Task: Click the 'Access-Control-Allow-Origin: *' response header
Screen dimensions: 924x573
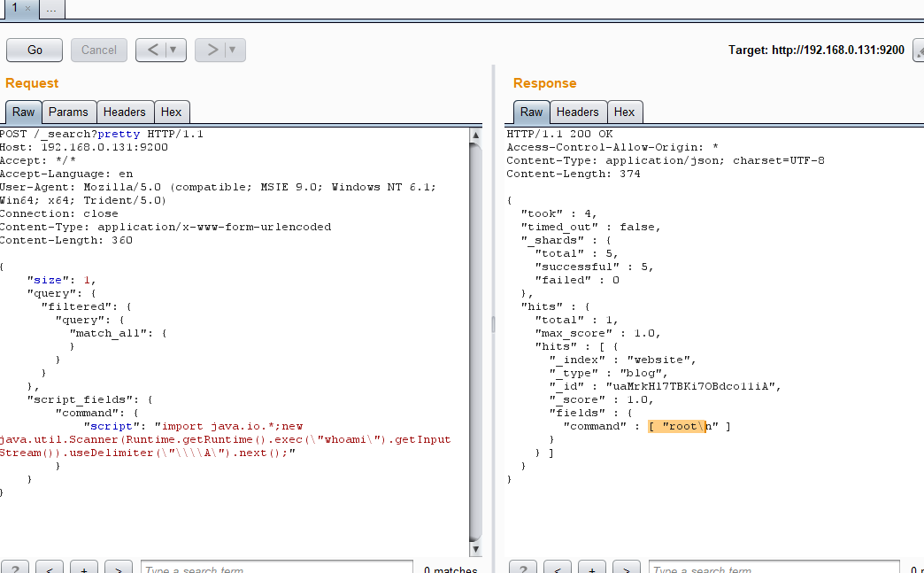Action: coord(612,147)
